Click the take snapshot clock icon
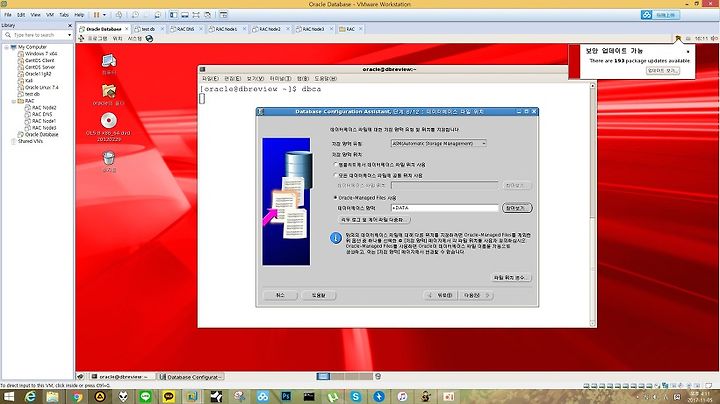The width and height of the screenshot is (720, 404). coord(135,15)
